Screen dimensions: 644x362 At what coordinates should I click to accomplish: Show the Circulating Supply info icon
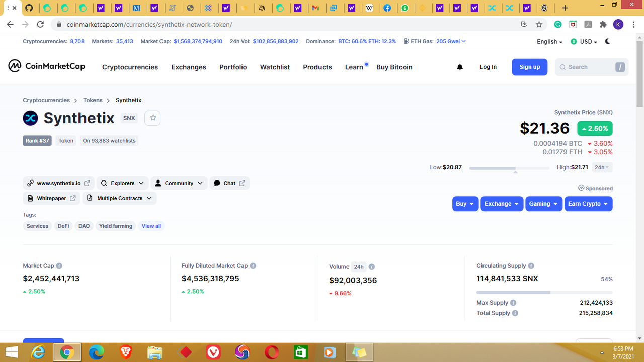click(x=531, y=266)
